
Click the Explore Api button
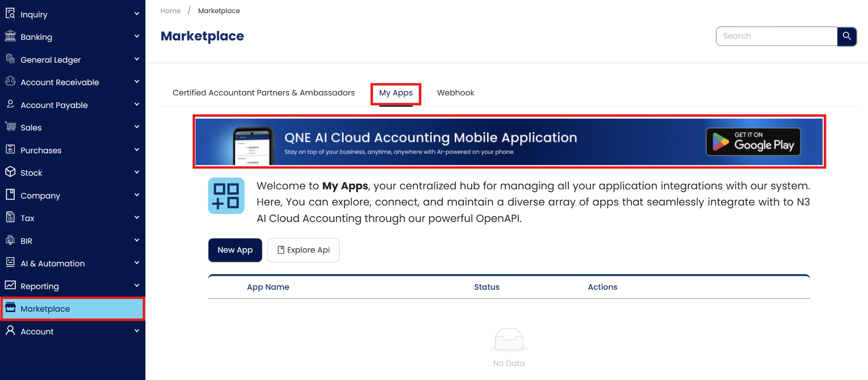[303, 250]
